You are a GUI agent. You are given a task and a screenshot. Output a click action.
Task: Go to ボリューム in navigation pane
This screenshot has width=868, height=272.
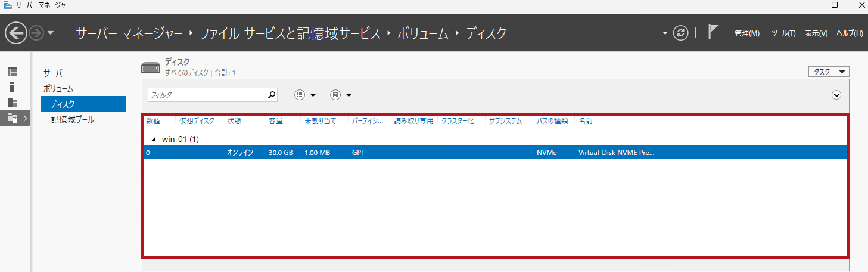coord(58,88)
